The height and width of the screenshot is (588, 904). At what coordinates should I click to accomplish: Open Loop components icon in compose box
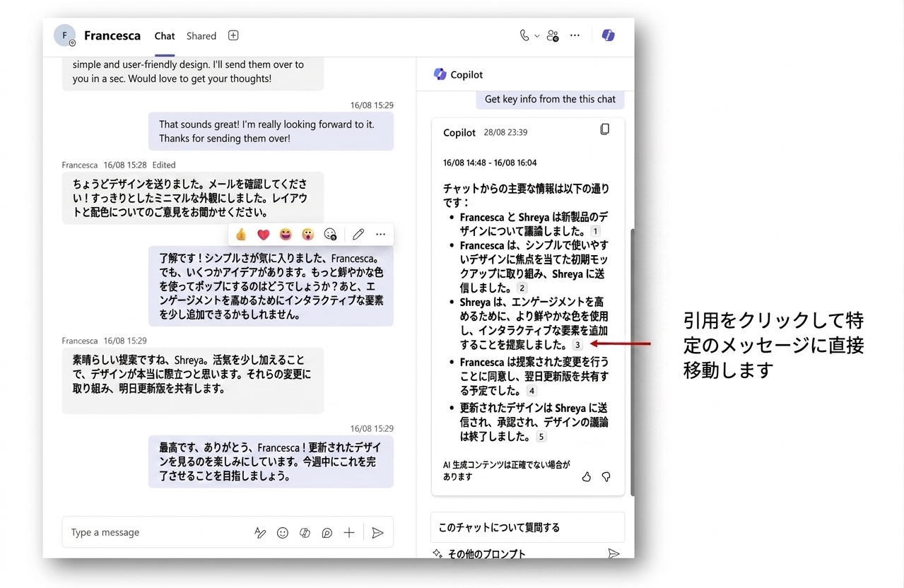(x=327, y=533)
